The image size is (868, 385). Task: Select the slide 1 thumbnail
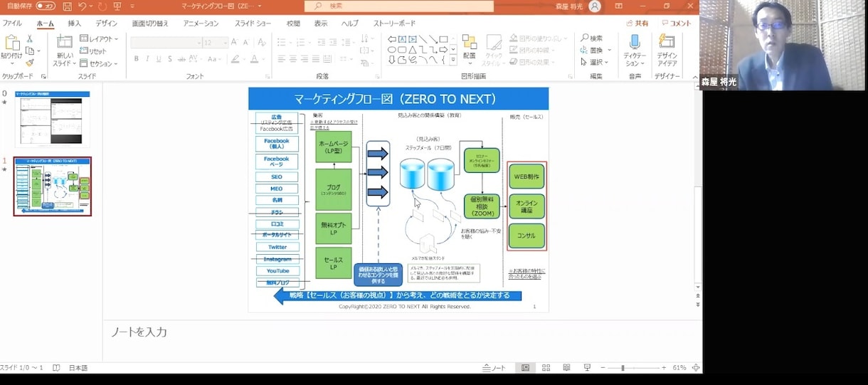(53, 186)
